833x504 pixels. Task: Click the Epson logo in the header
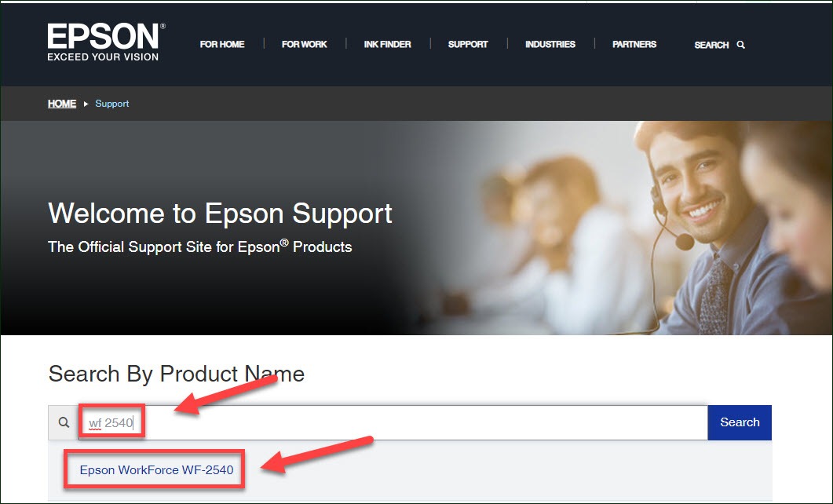click(x=105, y=37)
